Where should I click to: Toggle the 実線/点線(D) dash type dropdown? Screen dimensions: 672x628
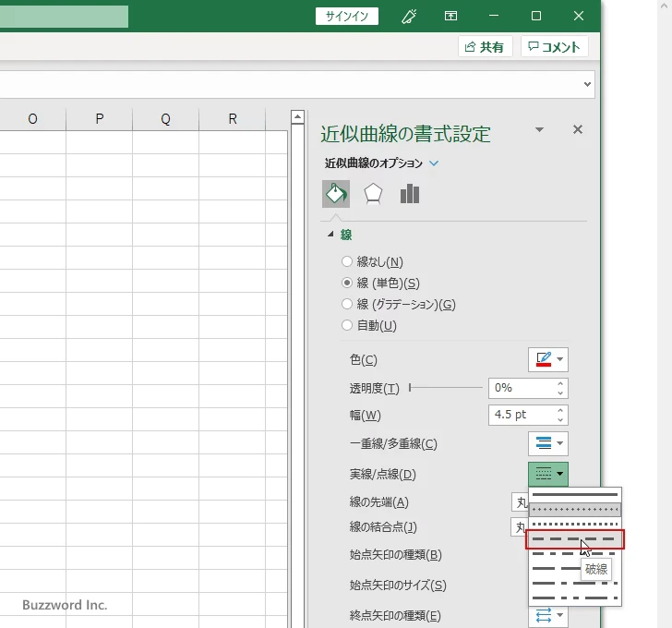[548, 474]
